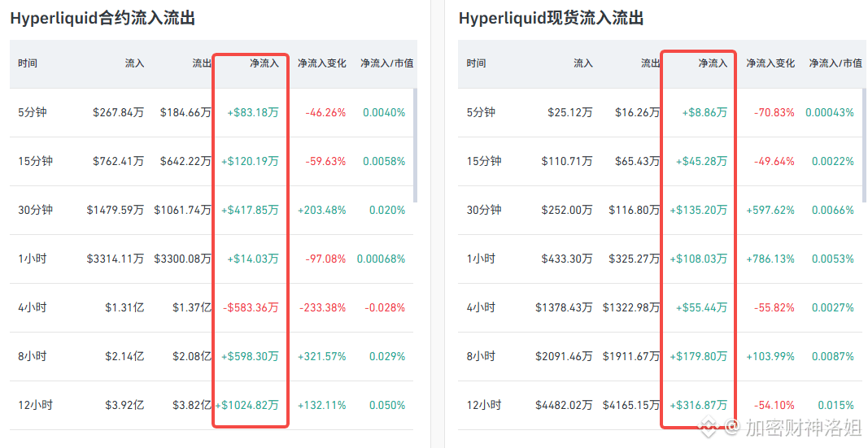Click the net inflow value +$83.18万
Image resolution: width=868 pixels, height=448 pixels.
click(253, 112)
